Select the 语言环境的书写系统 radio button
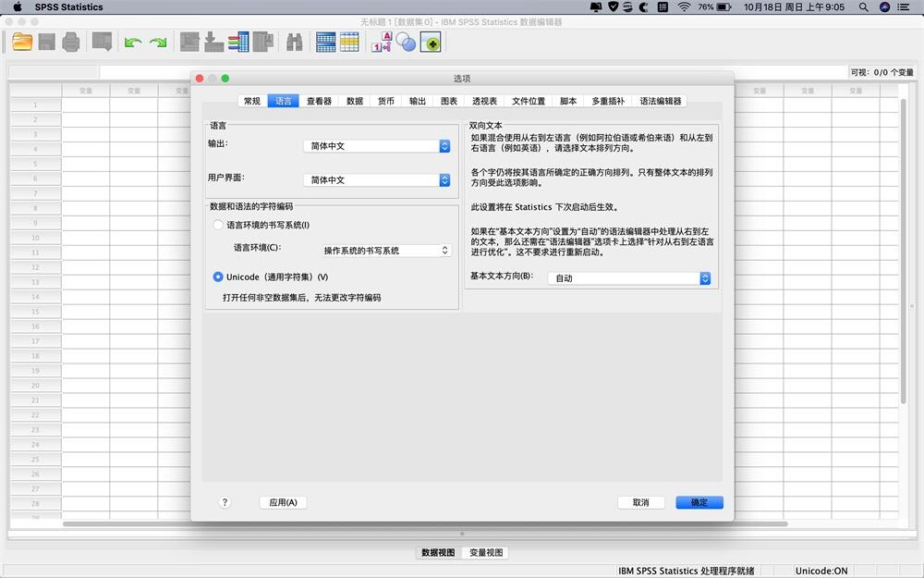 tap(219, 225)
